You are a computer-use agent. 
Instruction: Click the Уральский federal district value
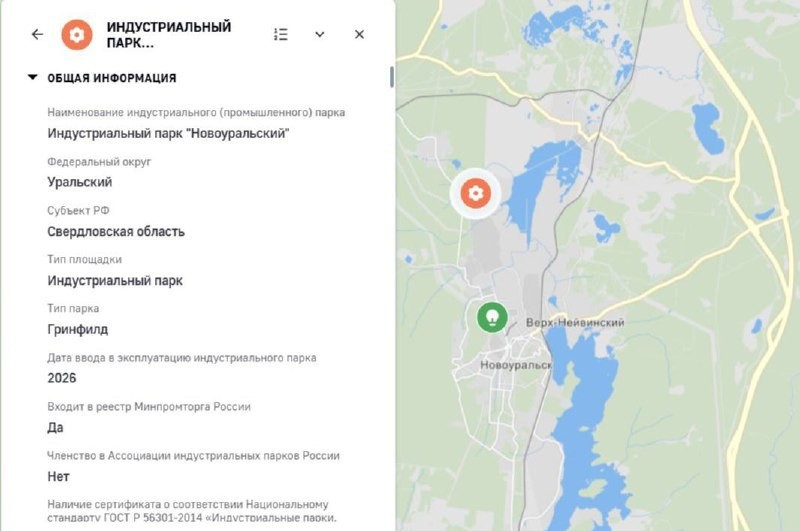tap(80, 182)
